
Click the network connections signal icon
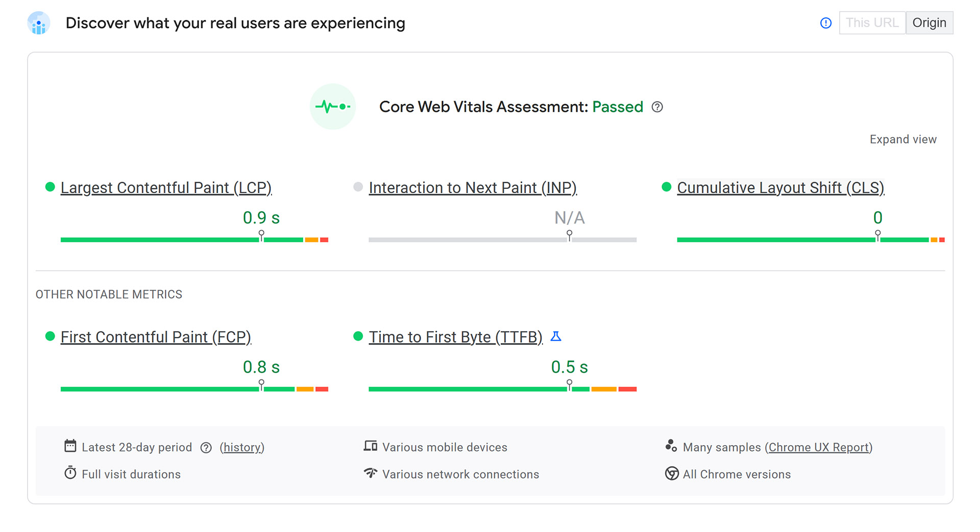tap(370, 473)
